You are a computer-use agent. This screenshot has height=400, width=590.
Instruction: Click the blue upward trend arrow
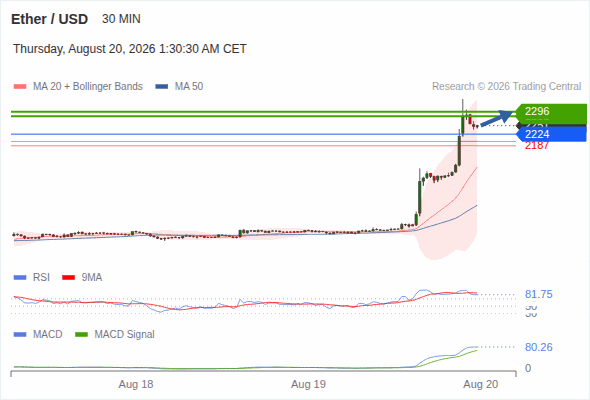(497, 118)
